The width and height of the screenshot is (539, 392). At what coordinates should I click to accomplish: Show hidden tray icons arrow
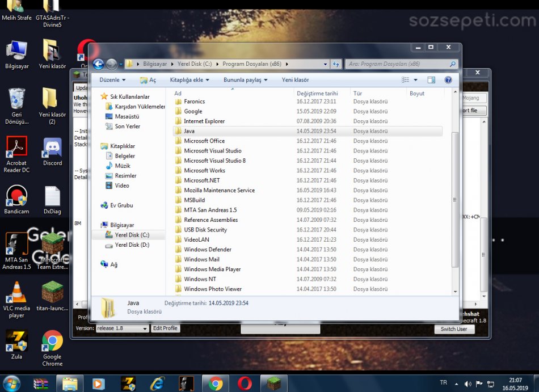pyautogui.click(x=456, y=383)
